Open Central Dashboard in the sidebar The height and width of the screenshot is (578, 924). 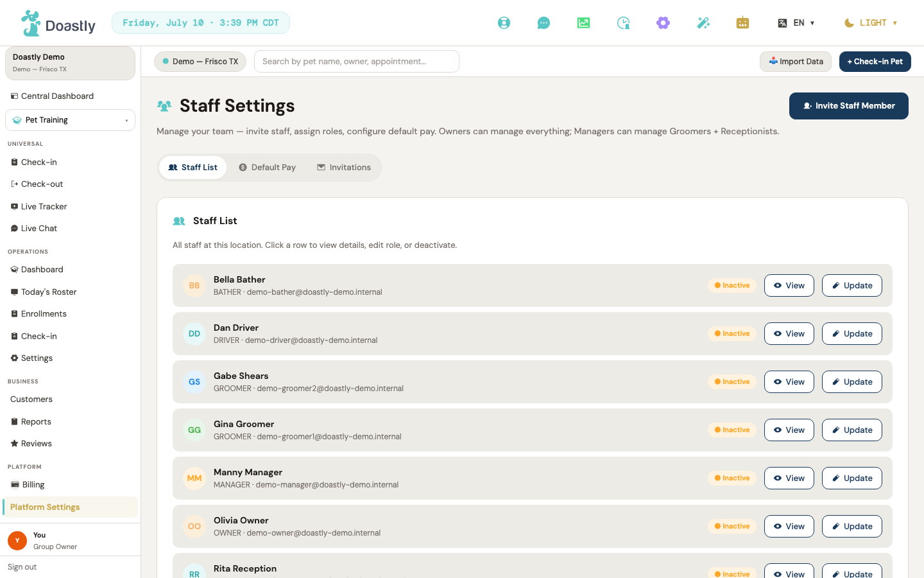[70, 96]
